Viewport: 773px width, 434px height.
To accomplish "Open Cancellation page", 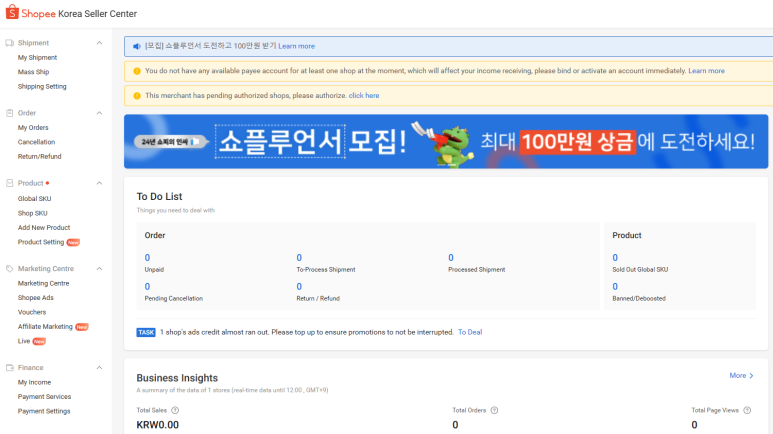I will click(36, 142).
